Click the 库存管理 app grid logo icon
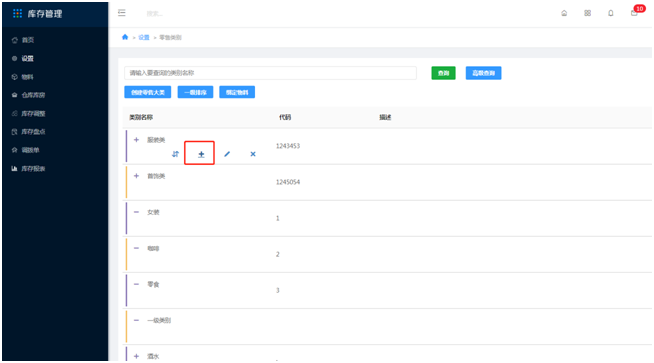Screen dimensions: 654x363 [x=18, y=13]
